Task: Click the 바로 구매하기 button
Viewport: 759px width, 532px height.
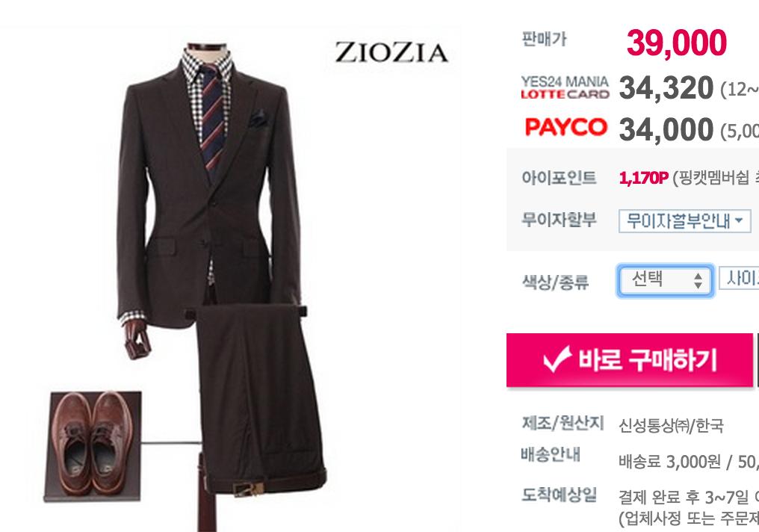Action: (x=630, y=360)
